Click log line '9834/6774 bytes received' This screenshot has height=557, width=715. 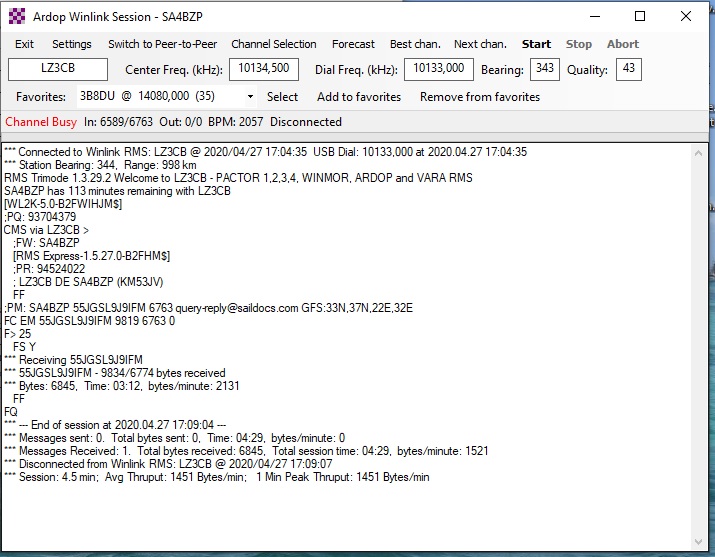click(114, 373)
